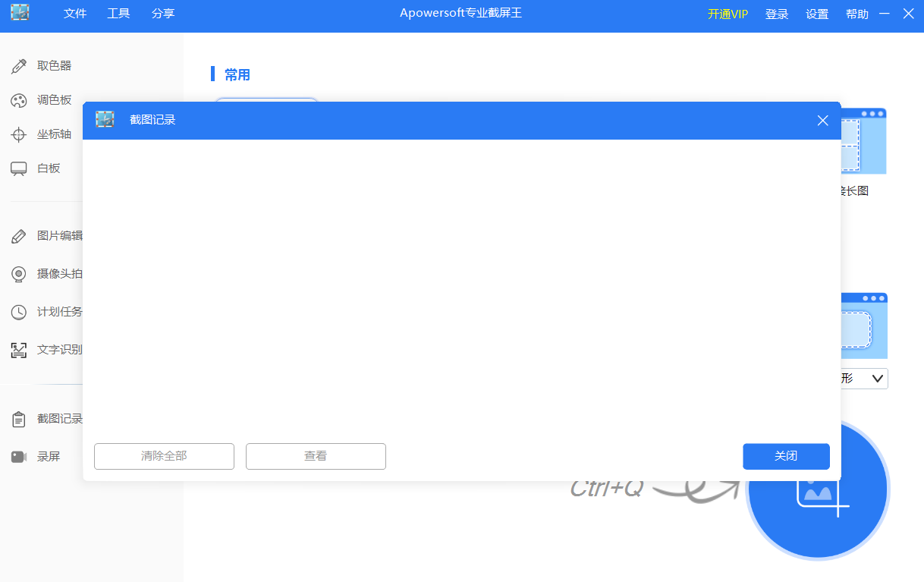Close the 截图记录 dialog with X
This screenshot has width=924, height=582.
pyautogui.click(x=822, y=121)
